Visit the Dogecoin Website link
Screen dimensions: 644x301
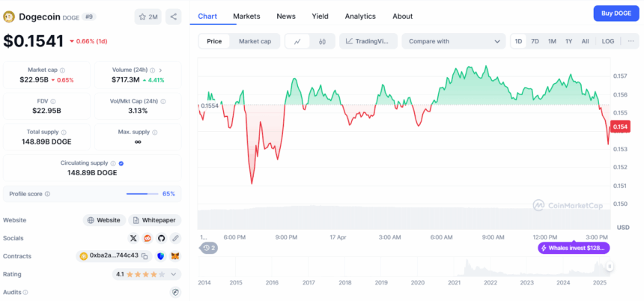click(x=104, y=220)
